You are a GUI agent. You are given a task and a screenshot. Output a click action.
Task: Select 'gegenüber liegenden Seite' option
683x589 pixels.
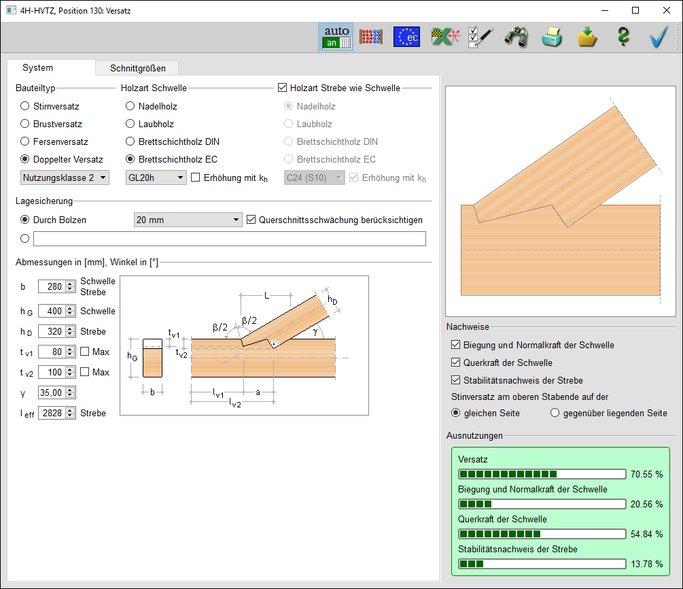click(556, 413)
